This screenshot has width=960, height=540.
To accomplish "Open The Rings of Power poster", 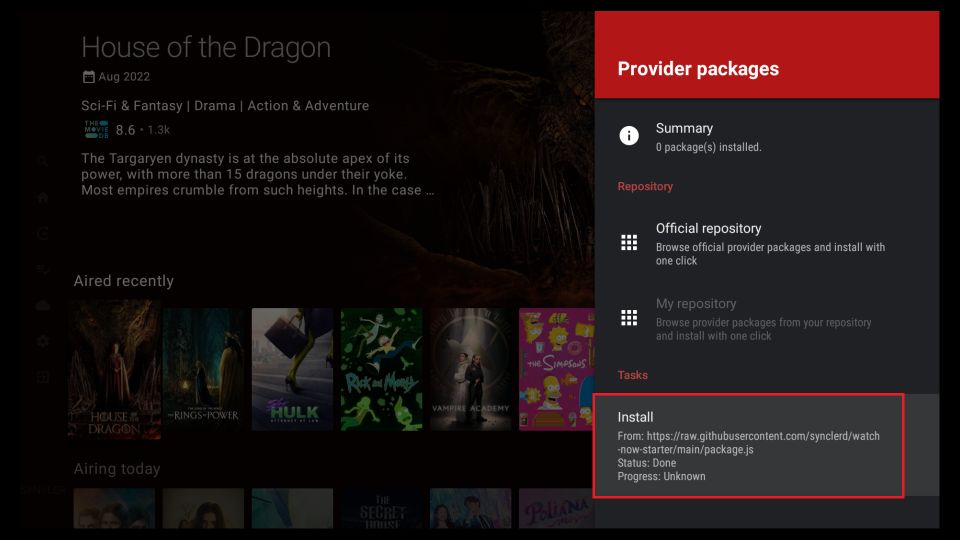I will coord(203,369).
